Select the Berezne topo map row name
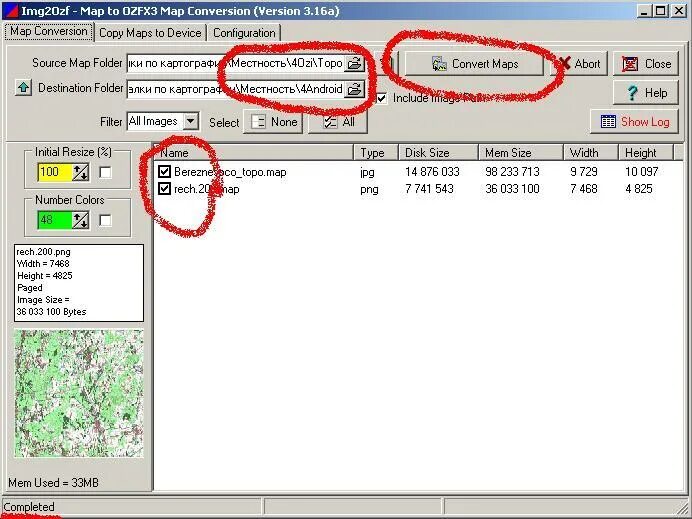 coord(230,172)
